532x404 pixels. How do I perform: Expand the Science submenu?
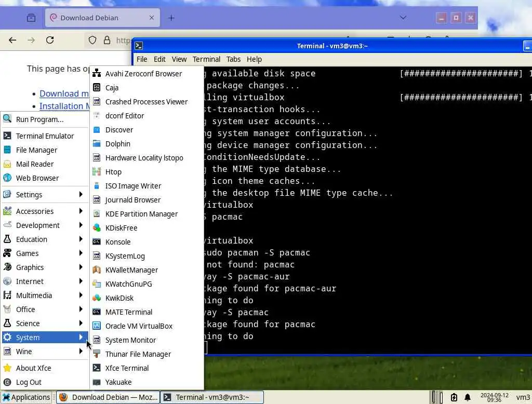45,324
